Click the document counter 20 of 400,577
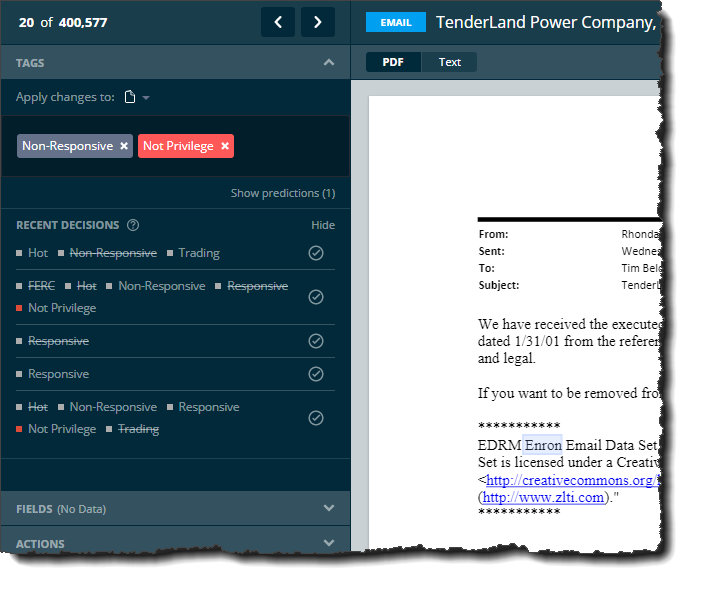 (x=63, y=22)
